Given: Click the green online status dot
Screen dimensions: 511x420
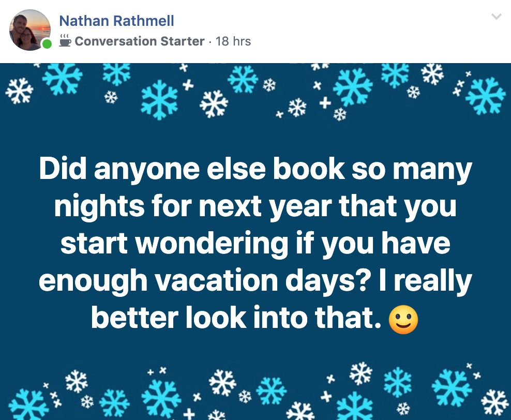Looking at the screenshot, I should (47, 44).
